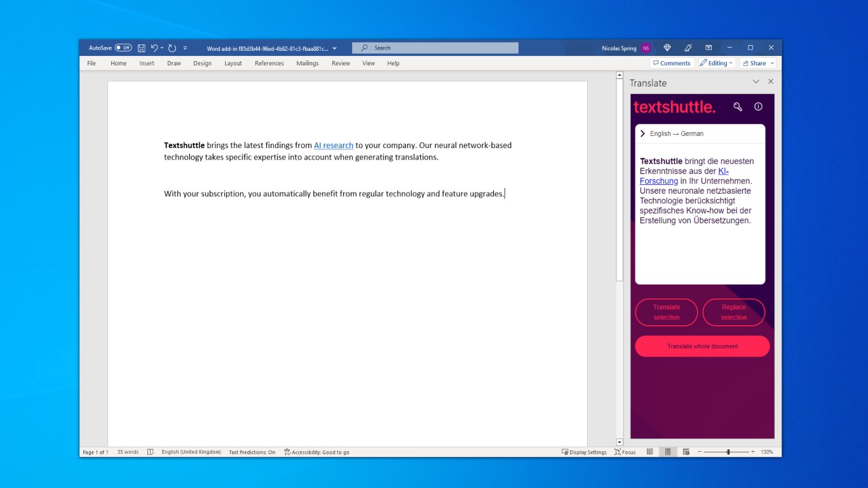Click the scrollbar down arrow
This screenshot has width=868, height=488.
(620, 442)
